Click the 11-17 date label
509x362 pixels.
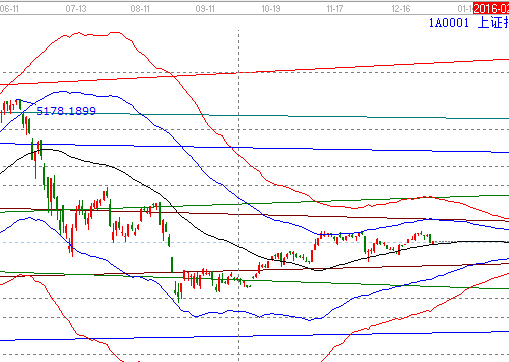(x=335, y=9)
